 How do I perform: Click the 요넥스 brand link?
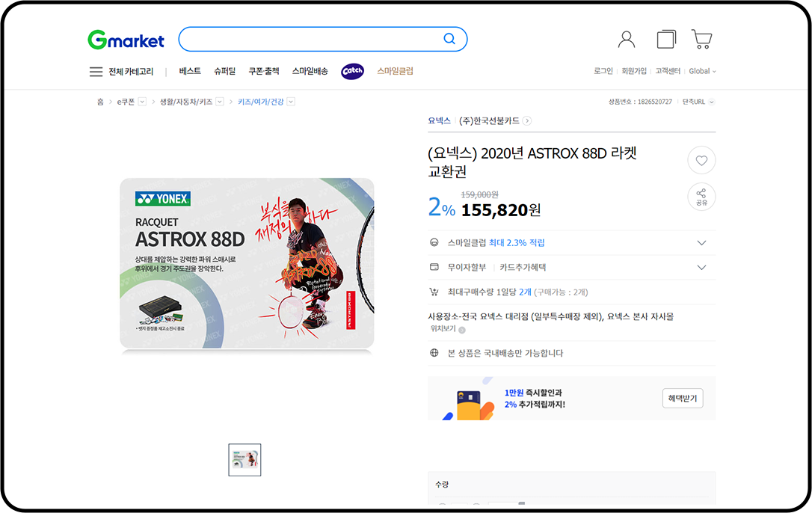[439, 120]
